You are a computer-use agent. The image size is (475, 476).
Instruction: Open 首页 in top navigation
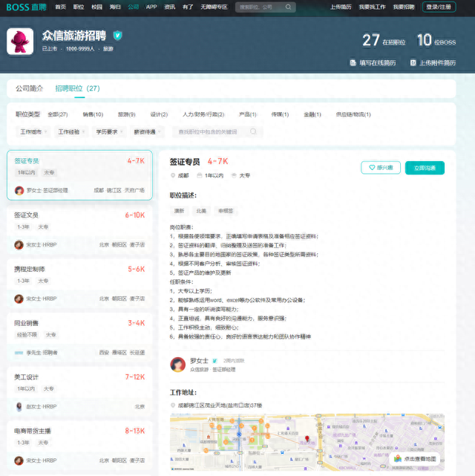[60, 7]
